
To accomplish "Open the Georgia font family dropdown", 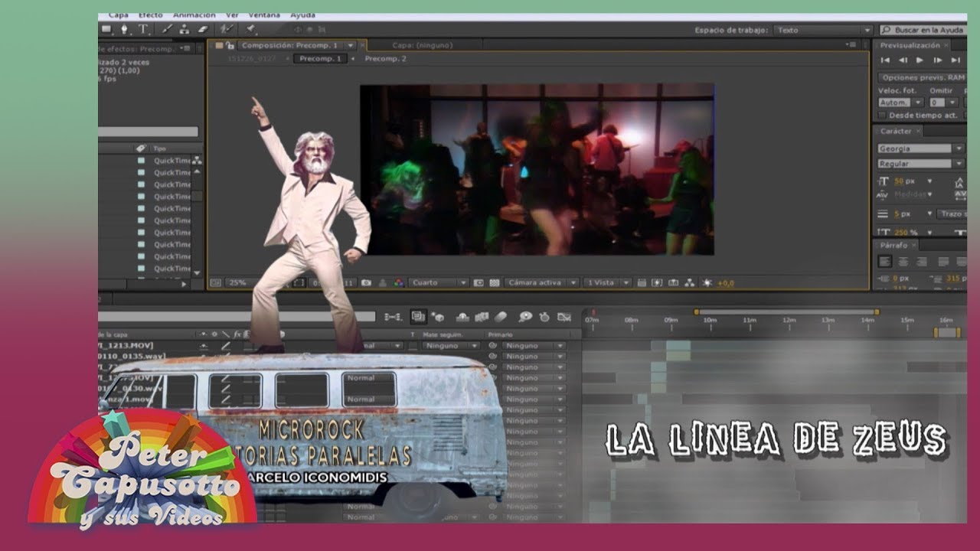I will tap(921, 148).
